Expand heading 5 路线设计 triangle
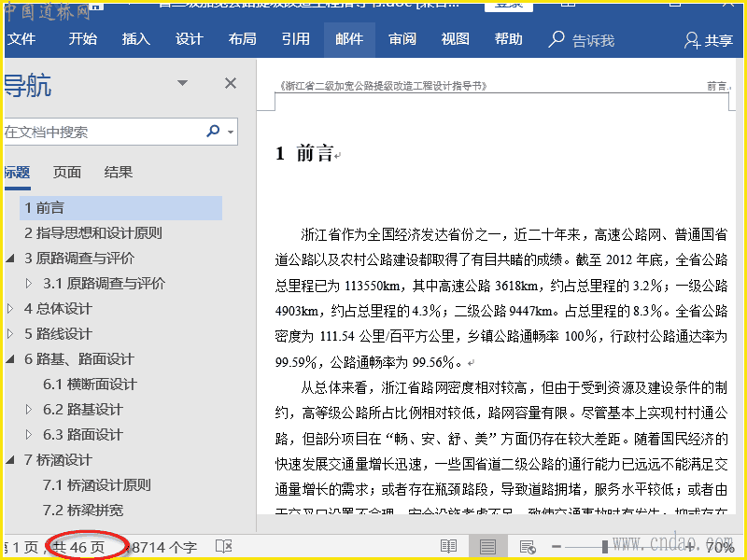The image size is (747, 560). tap(10, 334)
